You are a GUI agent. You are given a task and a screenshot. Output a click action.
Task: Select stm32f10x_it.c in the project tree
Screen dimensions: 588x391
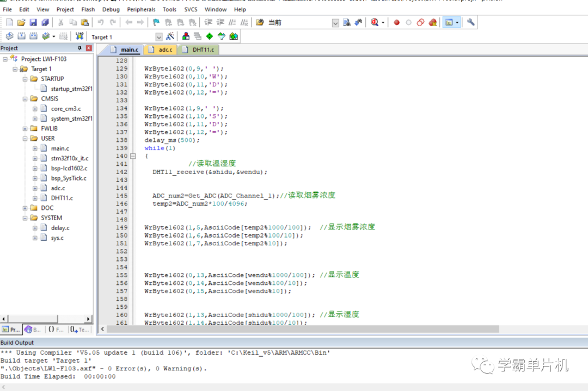(70, 158)
